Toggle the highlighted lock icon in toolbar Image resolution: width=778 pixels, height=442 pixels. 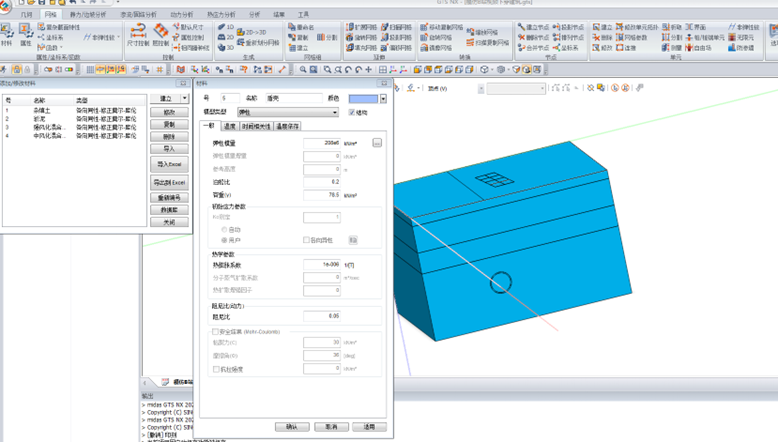pyautogui.click(x=16, y=70)
